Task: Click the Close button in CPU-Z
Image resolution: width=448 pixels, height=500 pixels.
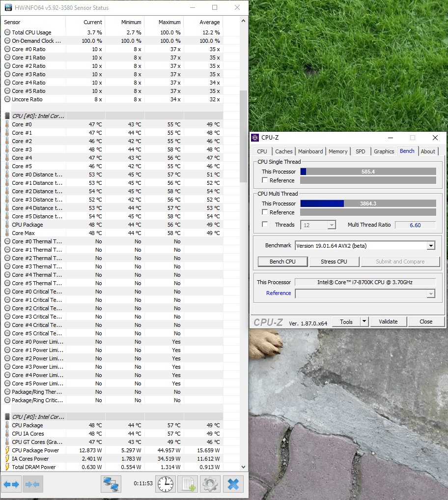Action: (426, 322)
